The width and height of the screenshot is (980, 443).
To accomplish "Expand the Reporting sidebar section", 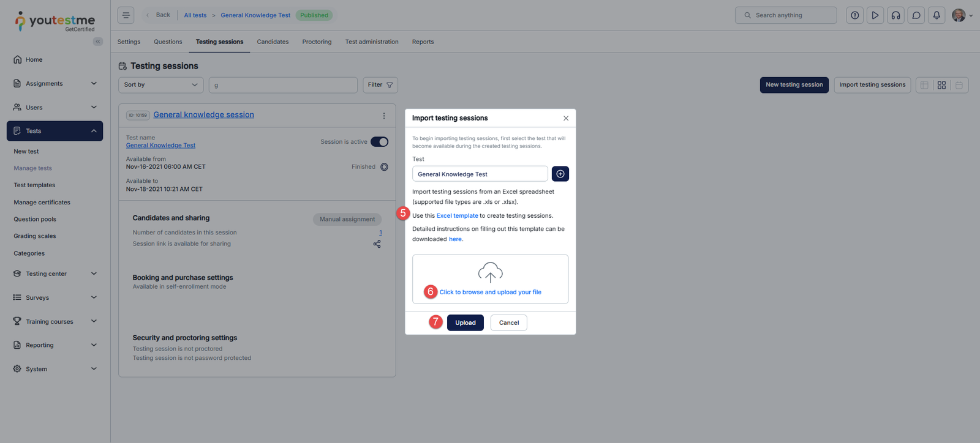I will [x=55, y=345].
